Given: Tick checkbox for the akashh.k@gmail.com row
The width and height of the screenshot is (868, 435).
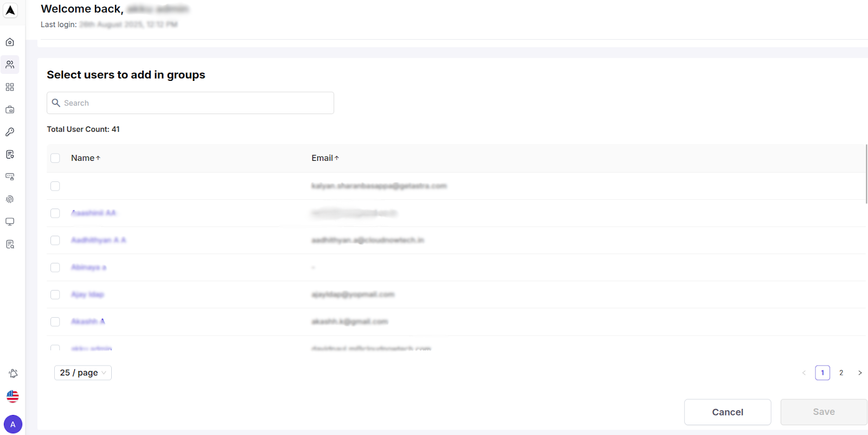Looking at the screenshot, I should pos(55,322).
